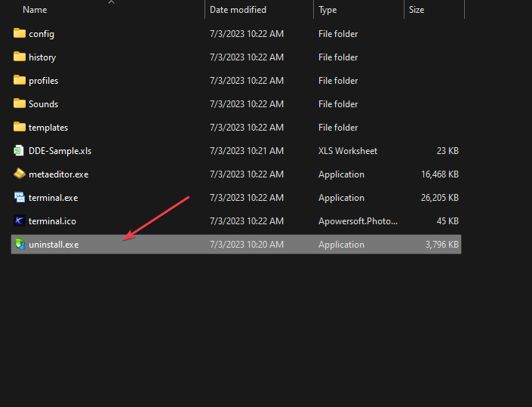The height and width of the screenshot is (407, 532).
Task: Select the templates folder icon
Action: [20, 127]
